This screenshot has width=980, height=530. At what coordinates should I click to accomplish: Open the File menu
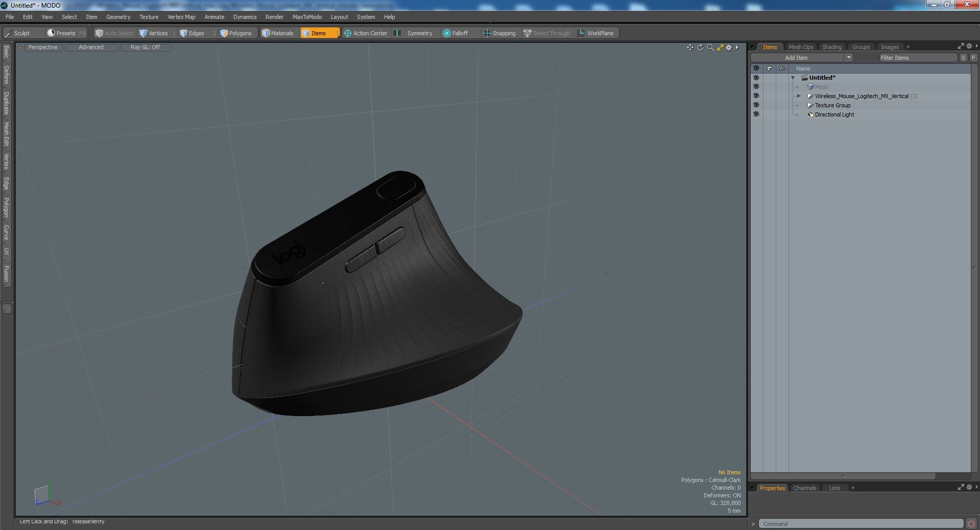10,17
